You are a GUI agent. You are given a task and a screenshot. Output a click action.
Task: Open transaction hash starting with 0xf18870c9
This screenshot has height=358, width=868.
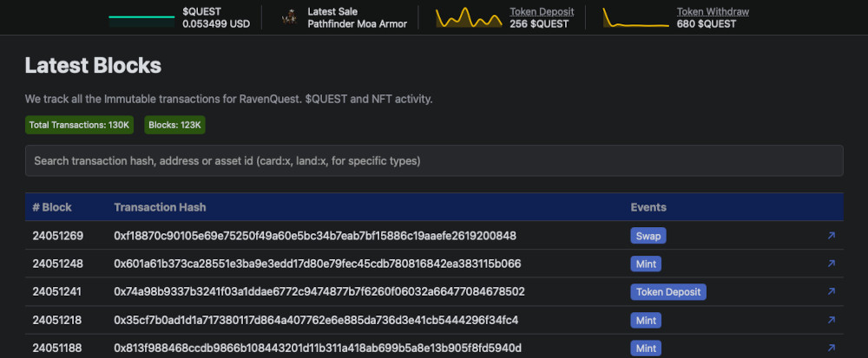(x=315, y=236)
